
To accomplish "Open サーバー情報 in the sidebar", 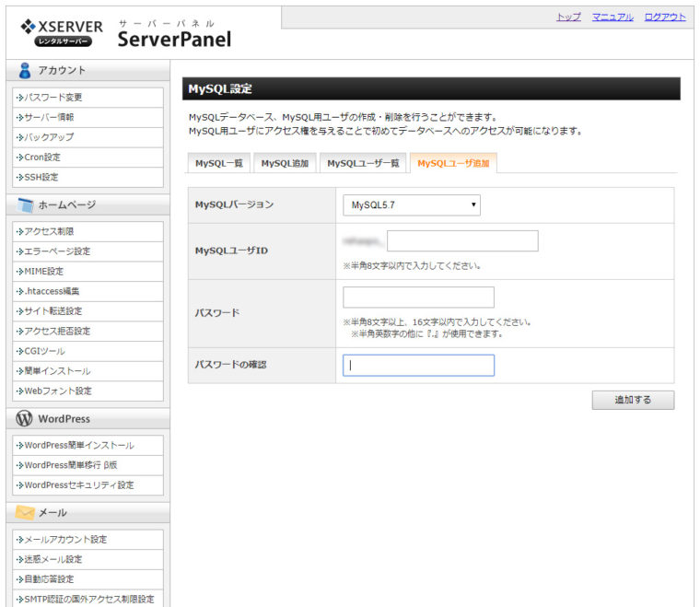I will tap(87, 117).
